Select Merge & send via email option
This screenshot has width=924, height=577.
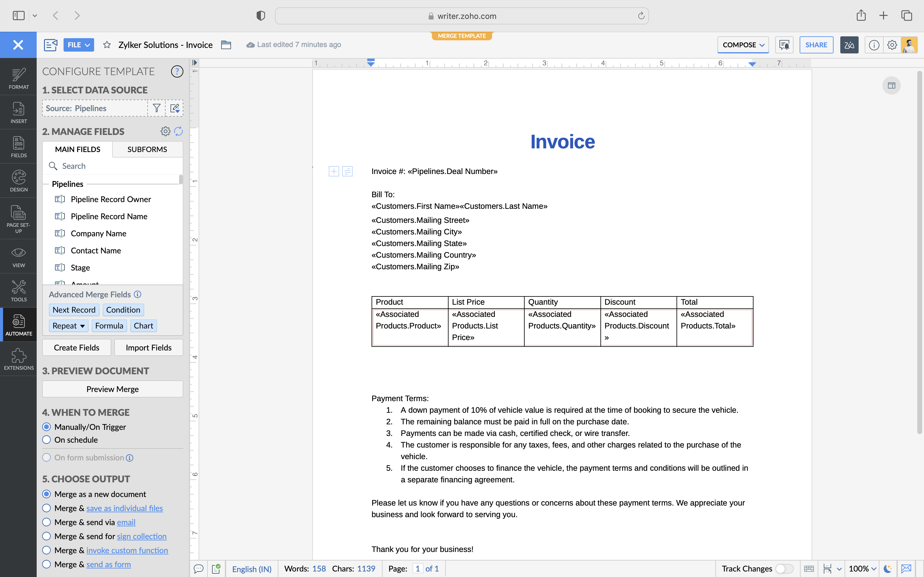46,522
